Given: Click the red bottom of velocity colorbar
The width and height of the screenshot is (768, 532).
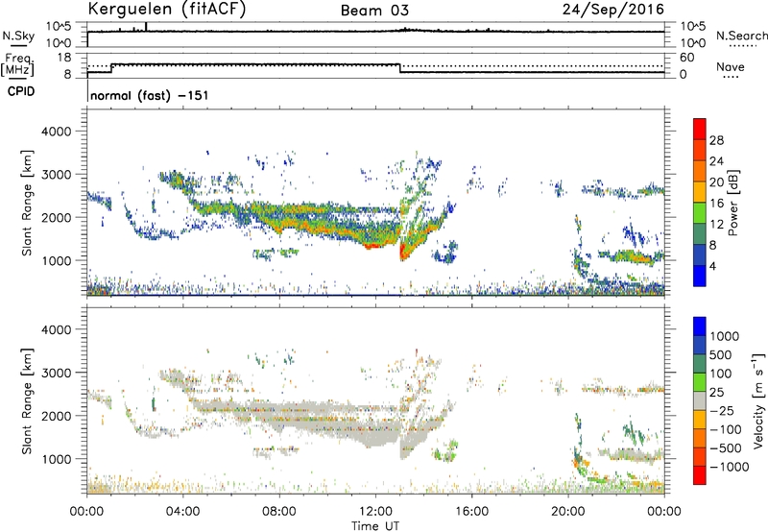Looking at the screenshot, I should (700, 475).
